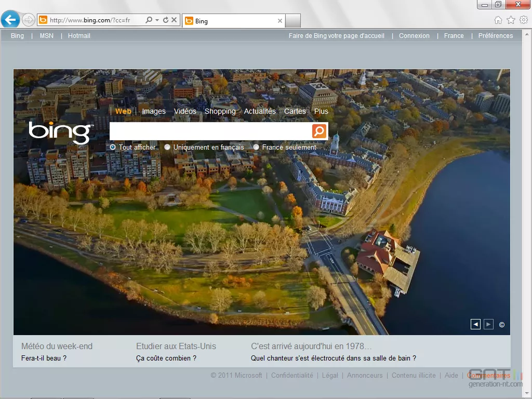Image resolution: width=532 pixels, height=399 pixels.
Task: Open the Tools gear icon
Action: (x=524, y=20)
